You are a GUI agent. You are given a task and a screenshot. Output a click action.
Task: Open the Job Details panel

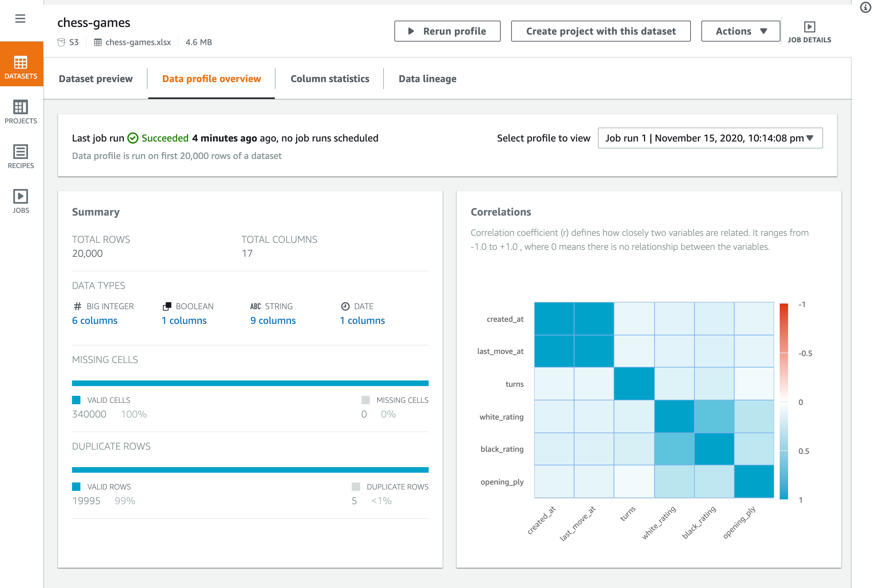809,31
